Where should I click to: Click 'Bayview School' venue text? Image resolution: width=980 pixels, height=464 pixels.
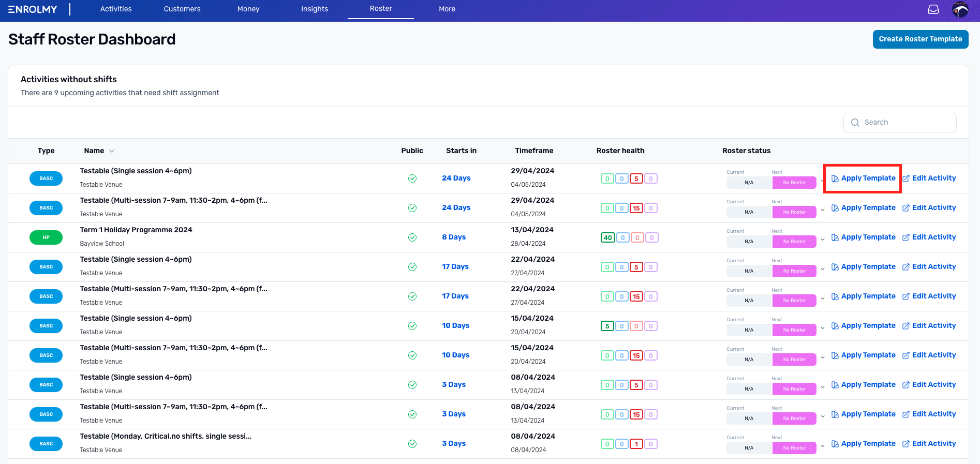[102, 244]
